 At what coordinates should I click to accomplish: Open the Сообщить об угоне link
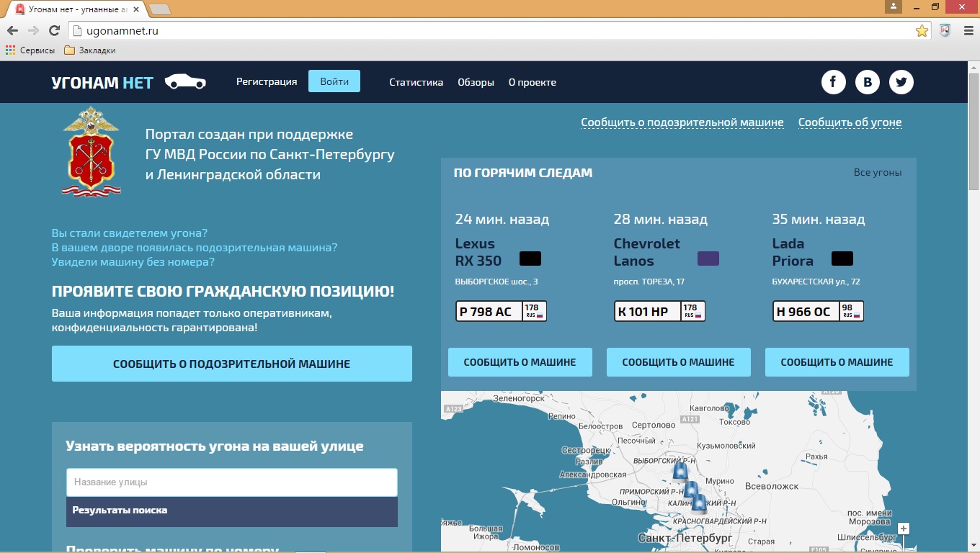[x=850, y=122]
